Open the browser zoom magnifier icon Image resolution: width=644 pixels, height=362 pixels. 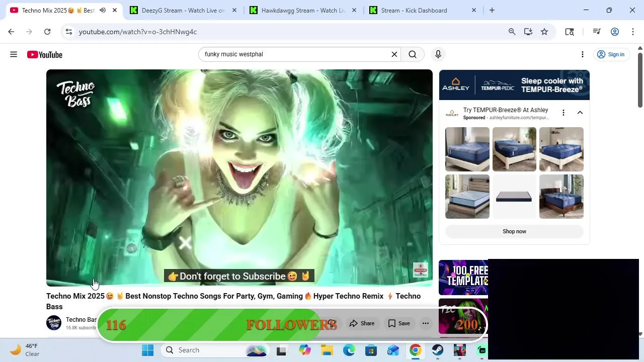pos(512,32)
